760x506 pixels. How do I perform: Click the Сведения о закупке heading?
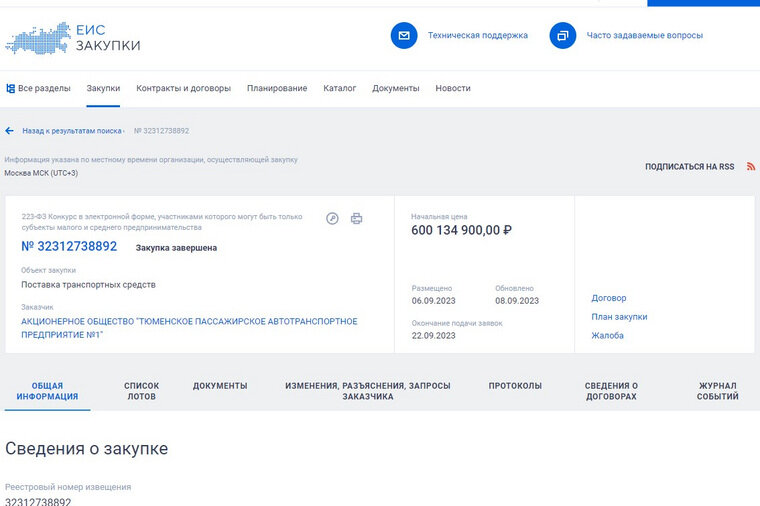(86, 448)
